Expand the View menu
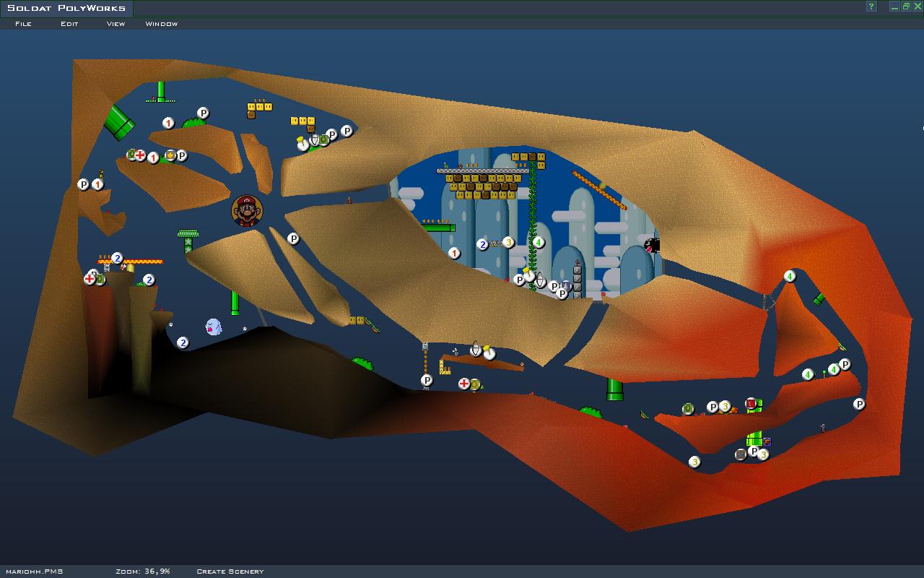The width and height of the screenshot is (924, 578). (x=115, y=24)
